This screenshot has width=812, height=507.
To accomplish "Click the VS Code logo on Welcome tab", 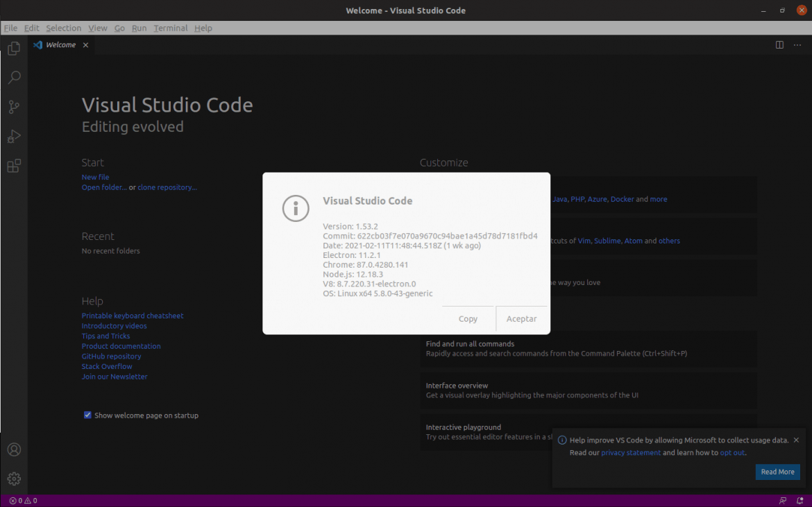I will (x=37, y=45).
